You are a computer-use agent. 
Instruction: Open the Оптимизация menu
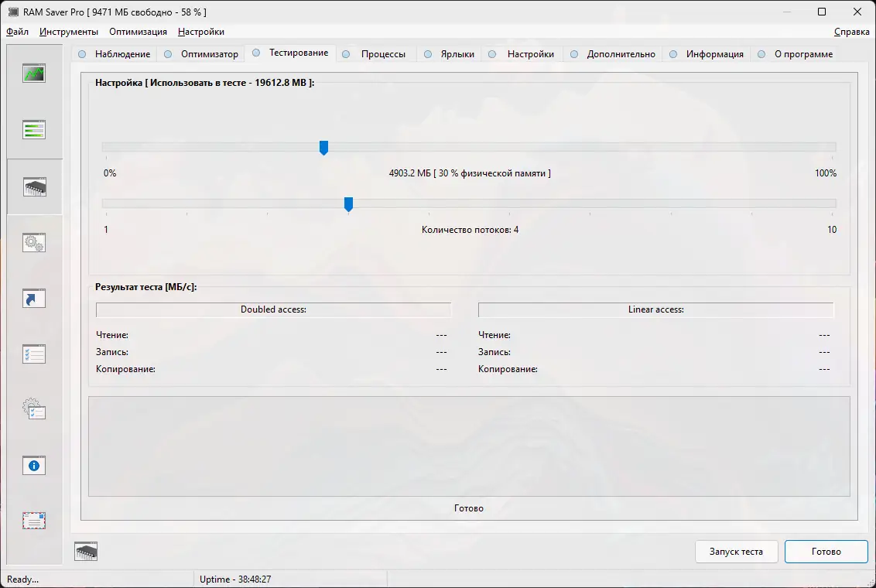coord(138,32)
